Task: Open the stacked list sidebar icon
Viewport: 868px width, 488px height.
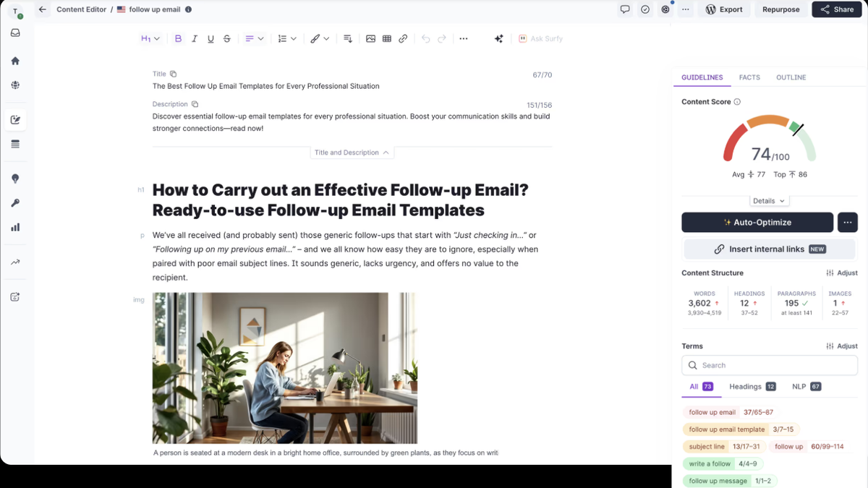Action: coord(15,145)
